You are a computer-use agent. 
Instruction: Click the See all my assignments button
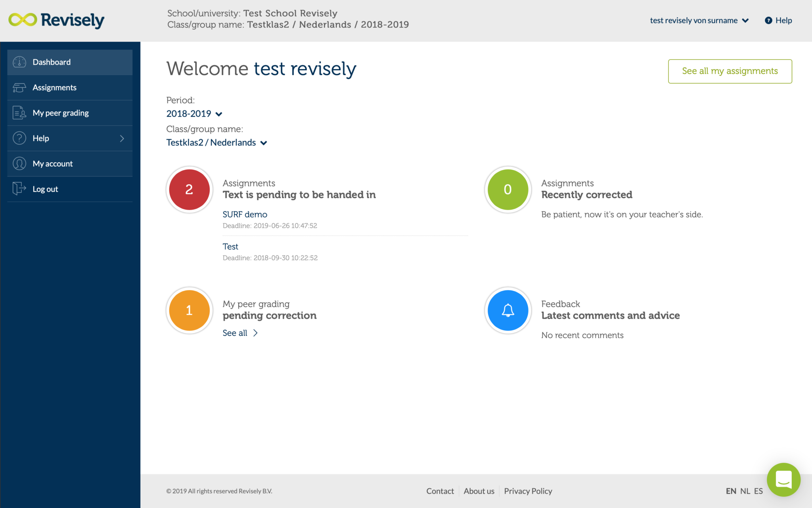click(730, 71)
